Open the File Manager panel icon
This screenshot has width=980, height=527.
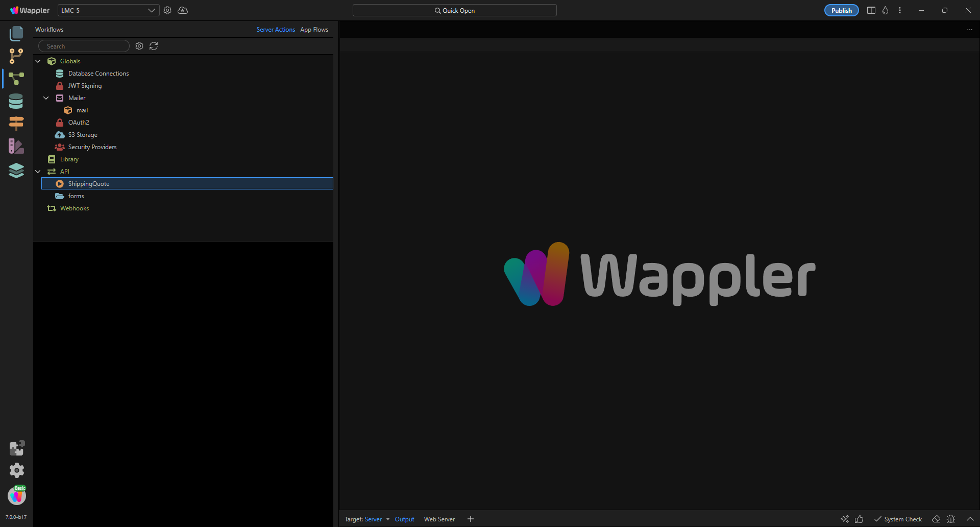coord(16,34)
